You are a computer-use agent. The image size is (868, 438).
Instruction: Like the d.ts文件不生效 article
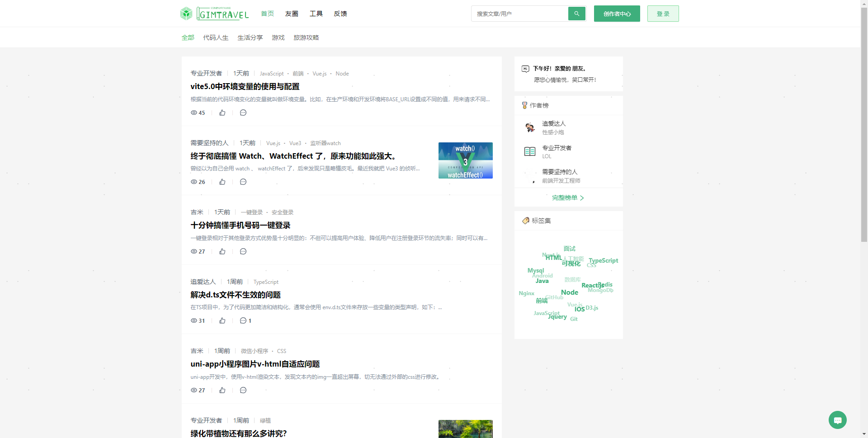tap(222, 320)
